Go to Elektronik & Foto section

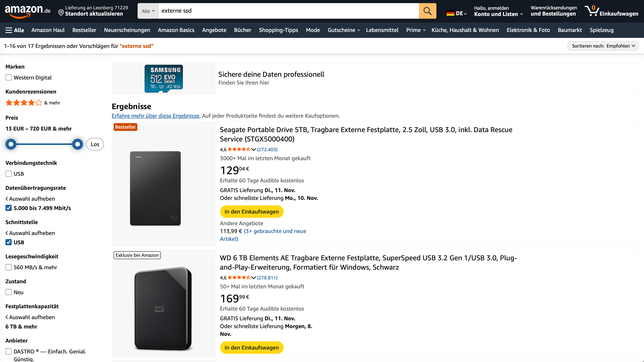coord(528,30)
